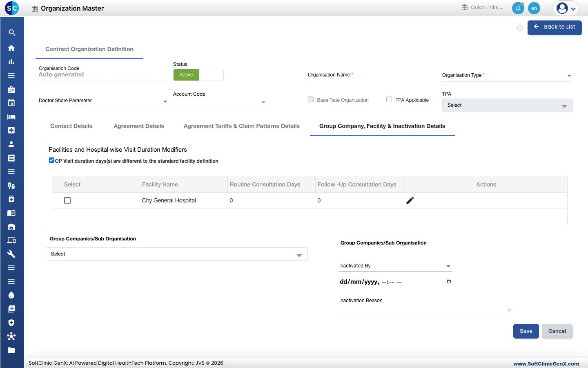
Task: Expand the Doctor Share Parameter dropdown
Action: pyautogui.click(x=104, y=101)
